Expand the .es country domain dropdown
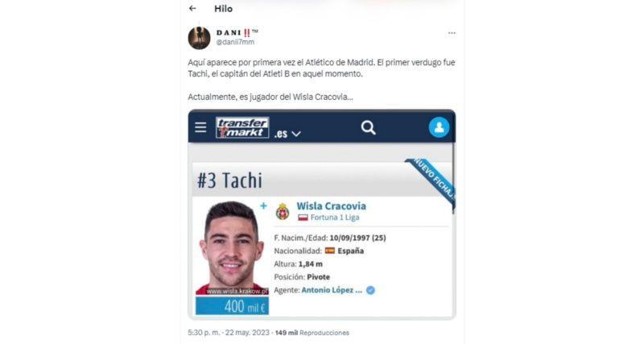644x344 pixels. (x=287, y=134)
